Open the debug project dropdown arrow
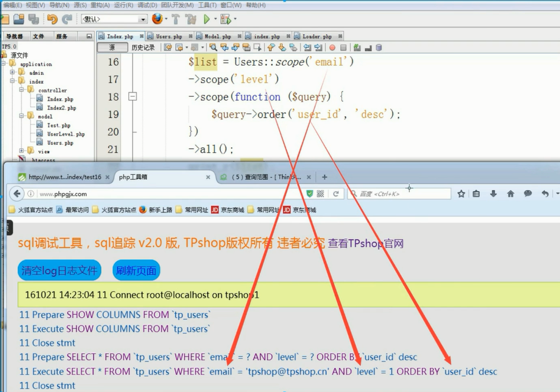This screenshot has height=392, width=560. coord(235,19)
